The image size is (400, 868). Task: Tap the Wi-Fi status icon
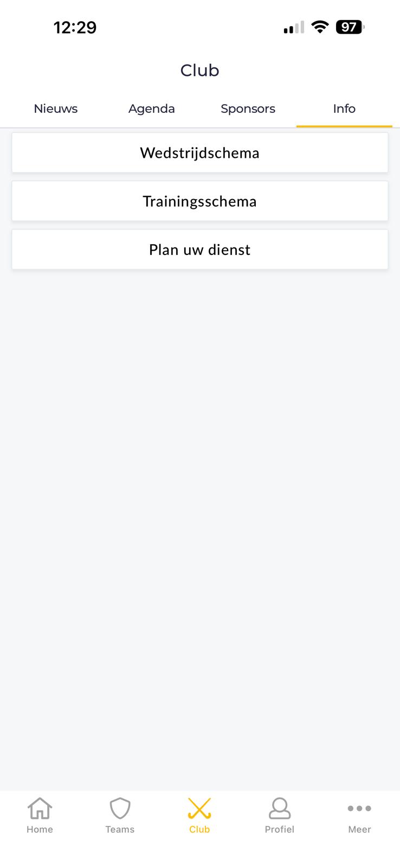click(x=320, y=27)
